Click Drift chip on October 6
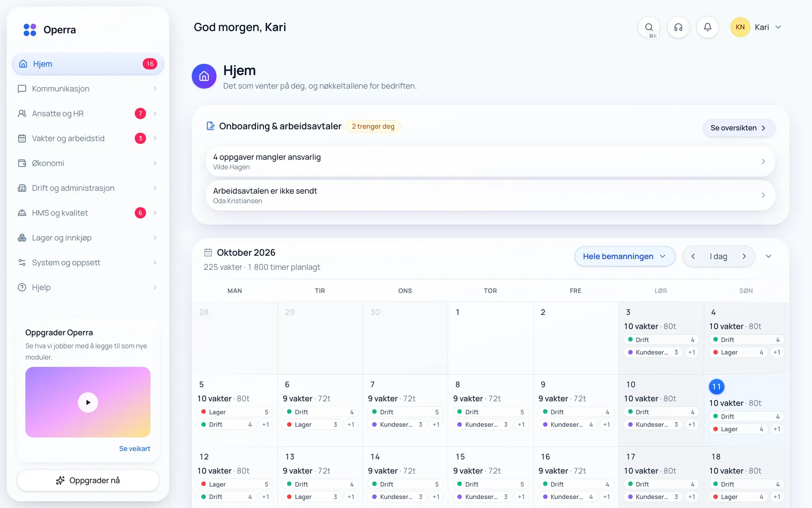This screenshot has height=508, width=812. 320,412
